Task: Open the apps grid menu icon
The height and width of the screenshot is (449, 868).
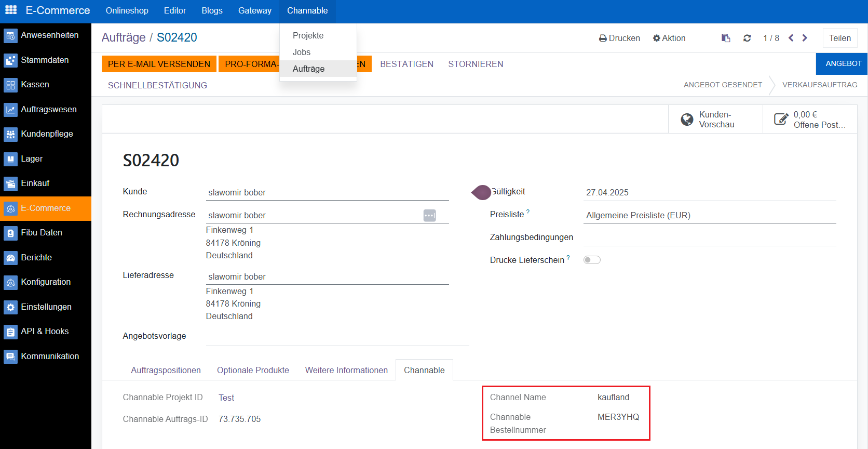Action: pos(11,10)
